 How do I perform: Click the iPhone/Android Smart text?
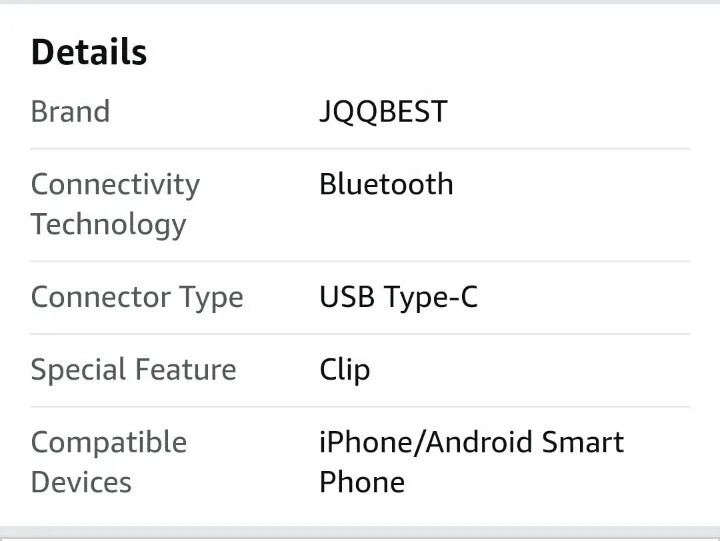tap(471, 442)
